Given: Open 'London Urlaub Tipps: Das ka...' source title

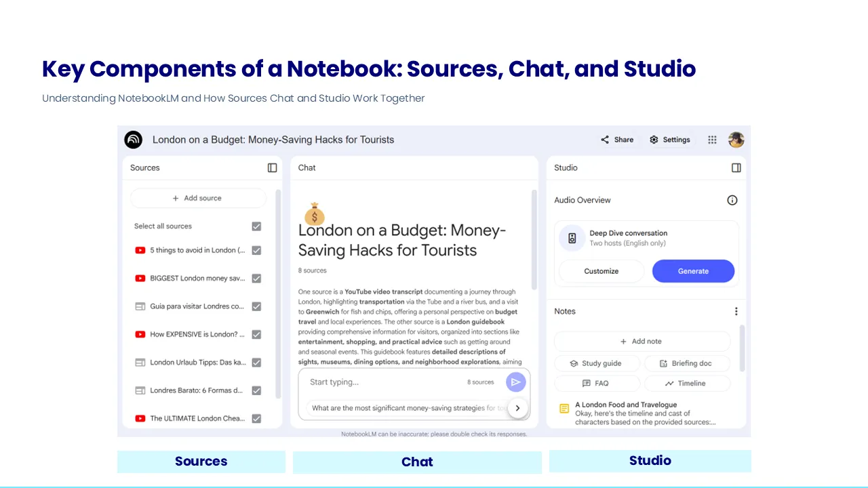Looking at the screenshot, I should coord(197,363).
